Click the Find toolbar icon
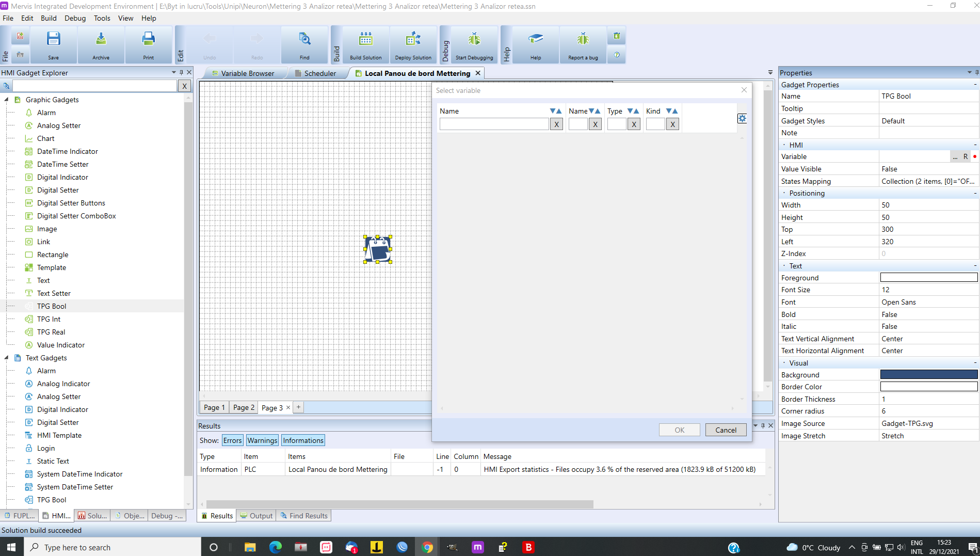This screenshot has height=556, width=980. [304, 44]
